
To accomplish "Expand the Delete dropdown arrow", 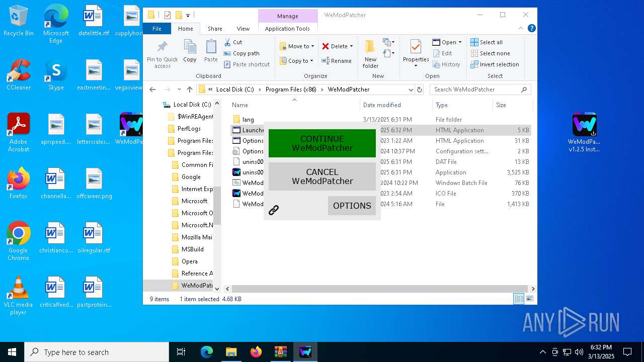I will (351, 46).
